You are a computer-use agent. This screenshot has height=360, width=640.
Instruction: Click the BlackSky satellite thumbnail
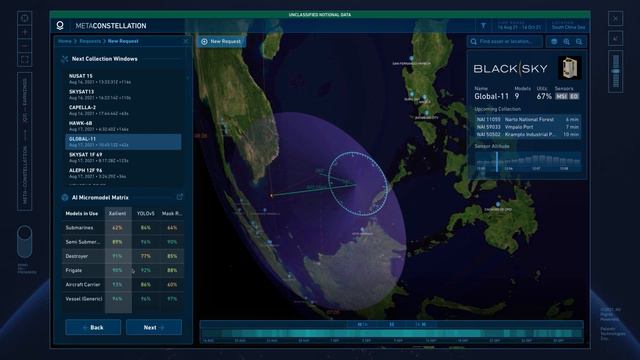569,68
